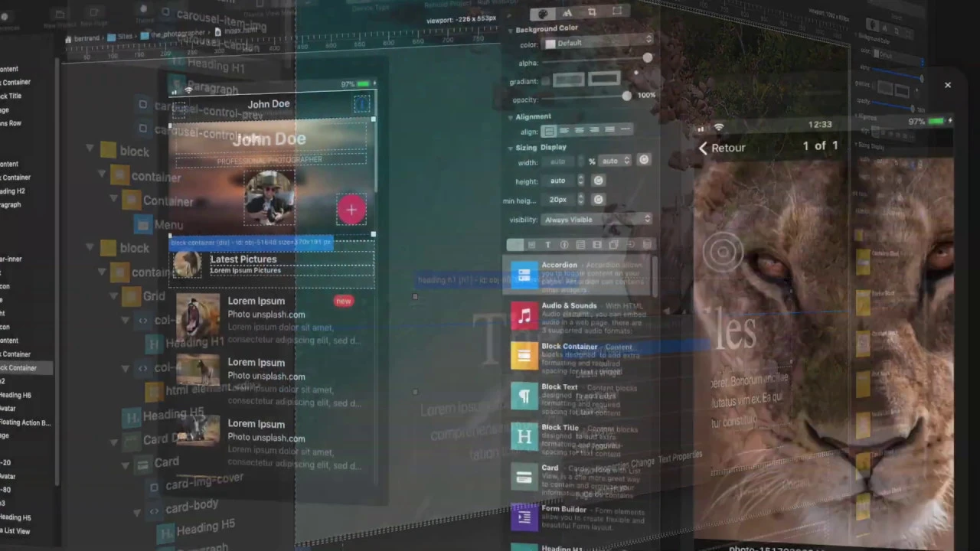Select the text widgets filter icon
Viewport: 980px width, 551px height.
click(x=547, y=245)
